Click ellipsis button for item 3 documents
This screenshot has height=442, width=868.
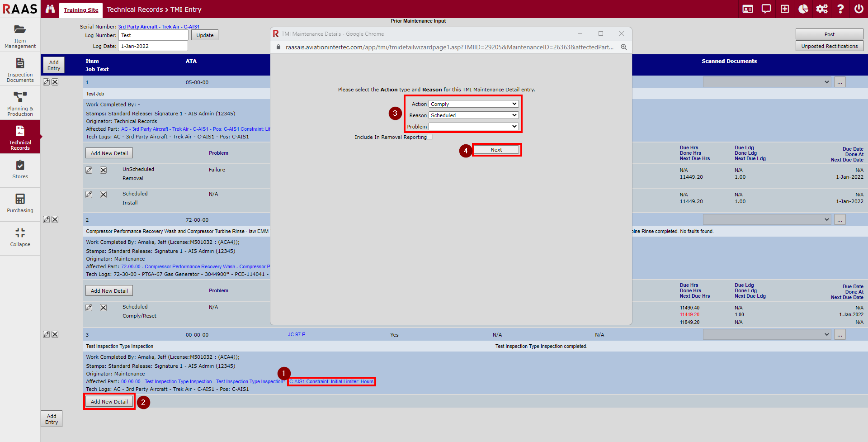click(840, 334)
